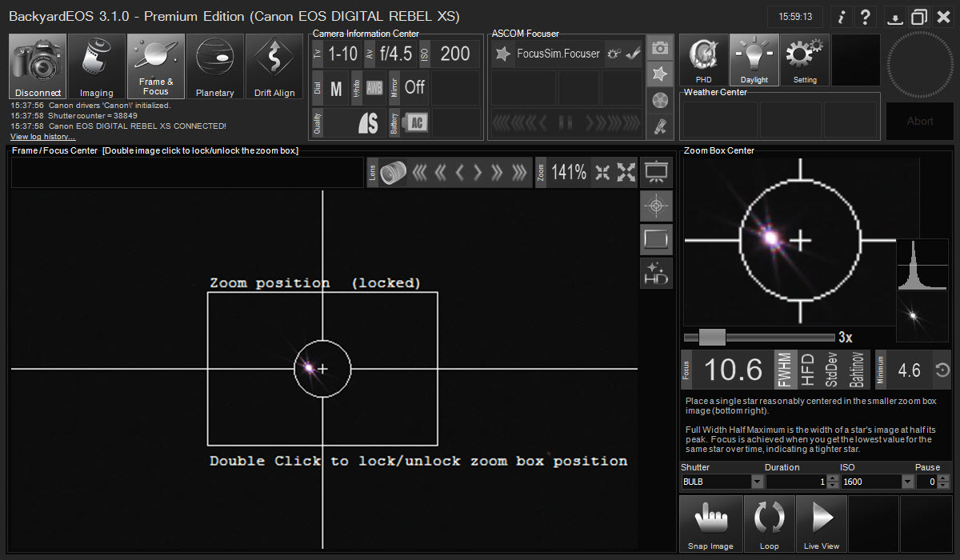Open the Setting gear panel
The height and width of the screenshot is (560, 960).
pos(805,60)
